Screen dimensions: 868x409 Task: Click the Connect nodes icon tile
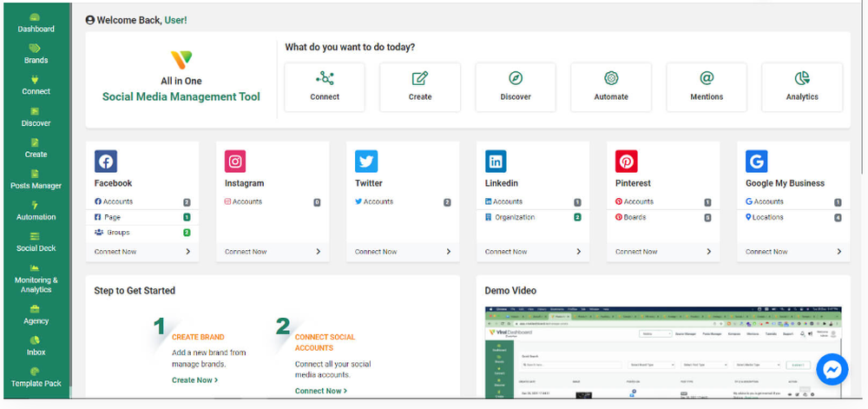[x=325, y=88]
